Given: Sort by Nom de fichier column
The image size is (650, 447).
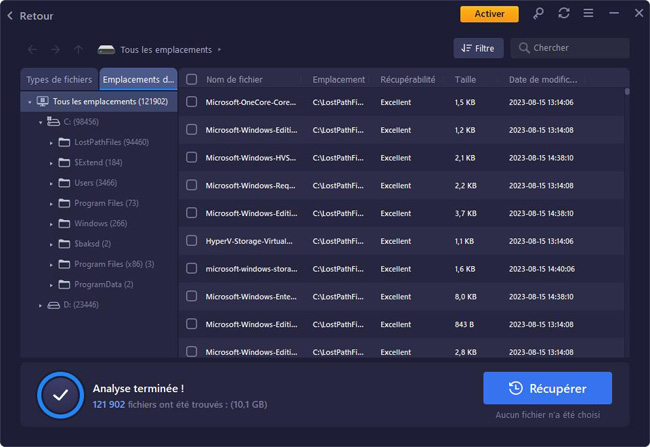Looking at the screenshot, I should pos(234,80).
